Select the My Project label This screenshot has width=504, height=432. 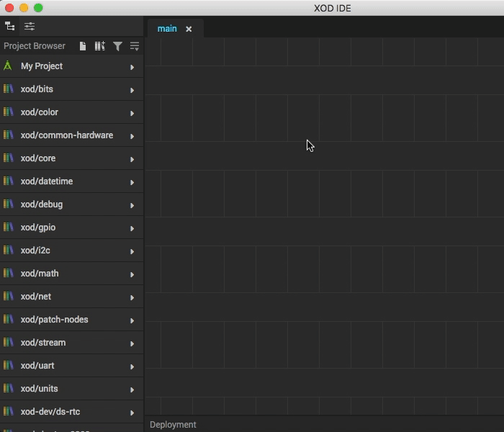click(x=42, y=66)
